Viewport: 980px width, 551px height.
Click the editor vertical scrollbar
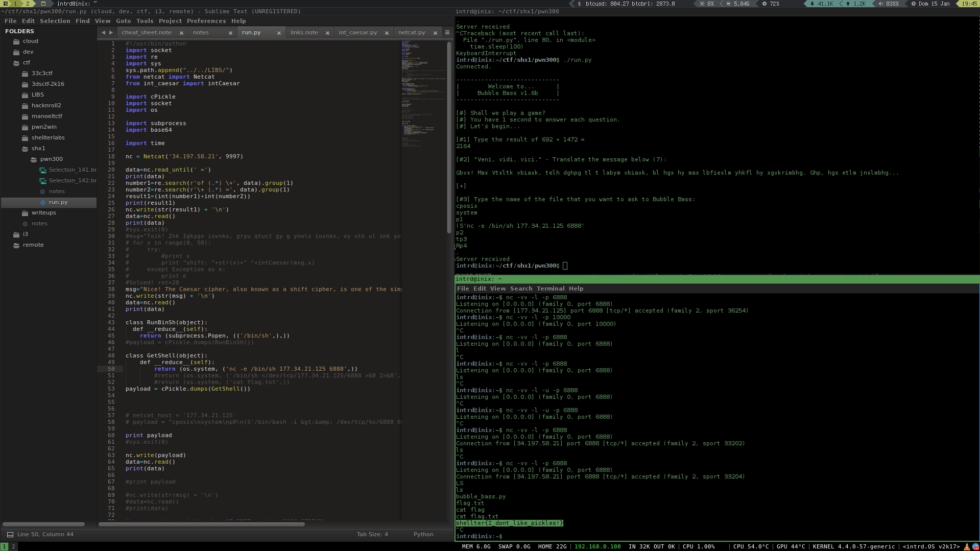pyautogui.click(x=449, y=138)
